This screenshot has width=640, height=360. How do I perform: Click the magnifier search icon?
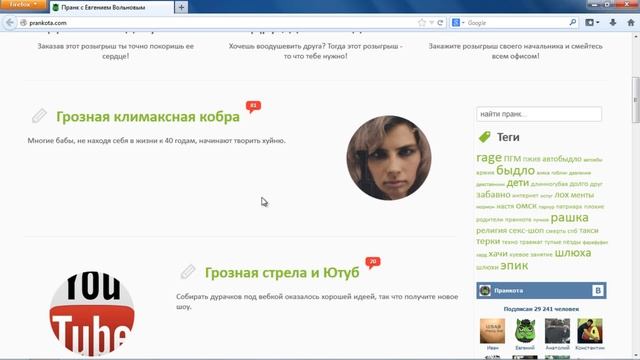pos(573,22)
